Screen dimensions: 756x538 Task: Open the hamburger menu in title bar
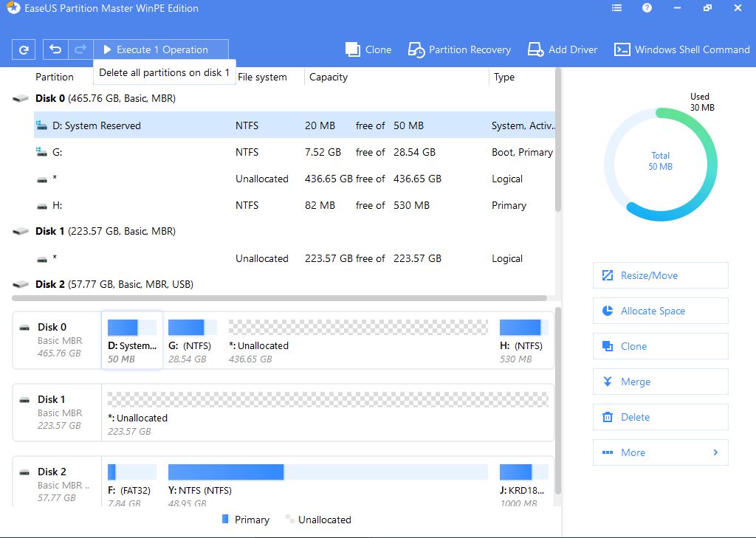(x=617, y=9)
